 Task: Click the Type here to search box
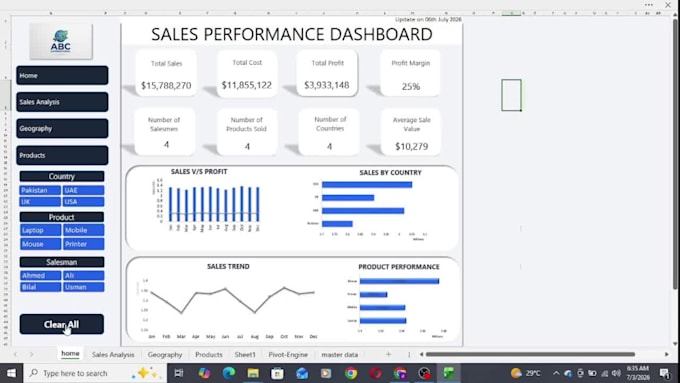(95, 373)
